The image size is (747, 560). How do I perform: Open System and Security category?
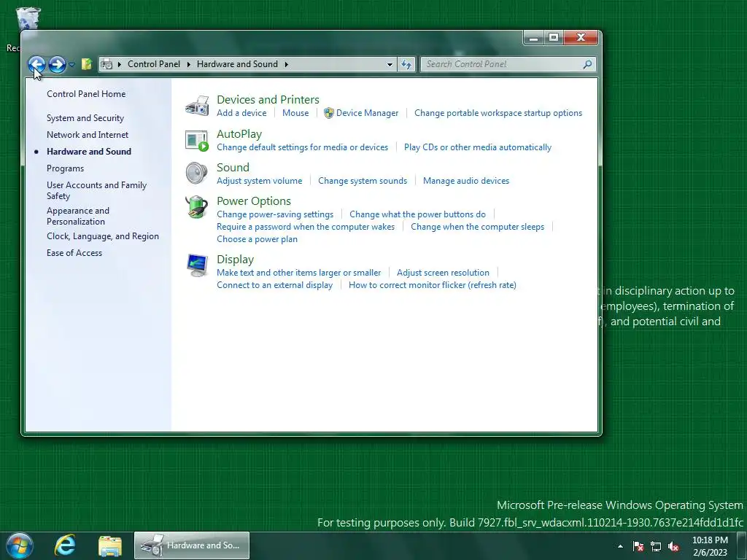pos(85,118)
